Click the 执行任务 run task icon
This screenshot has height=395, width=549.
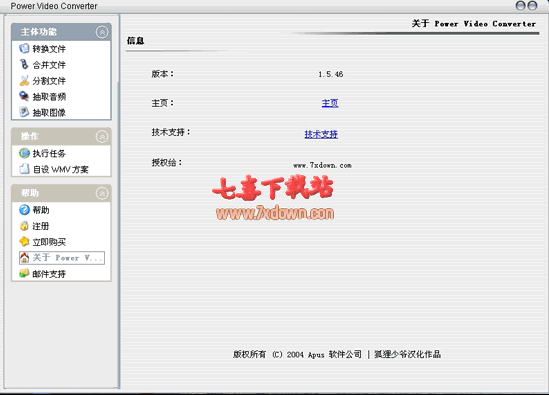(24, 153)
